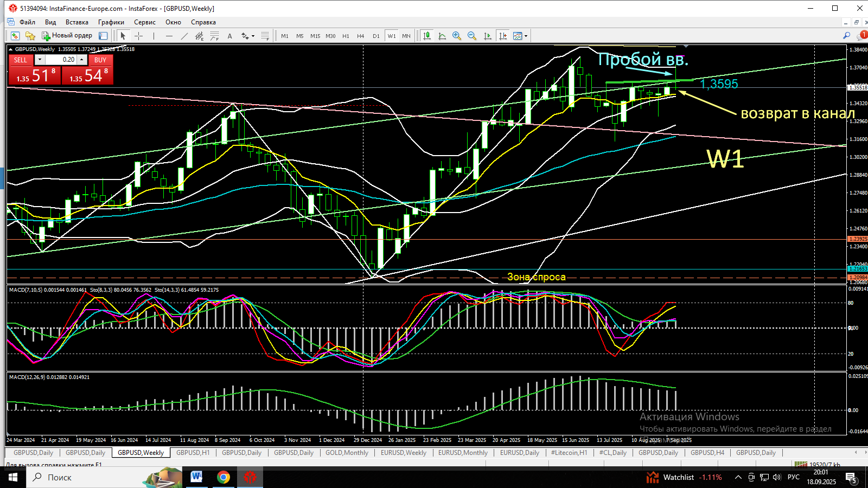Click the zoom out magnifier icon
The height and width of the screenshot is (488, 868).
coord(472,36)
